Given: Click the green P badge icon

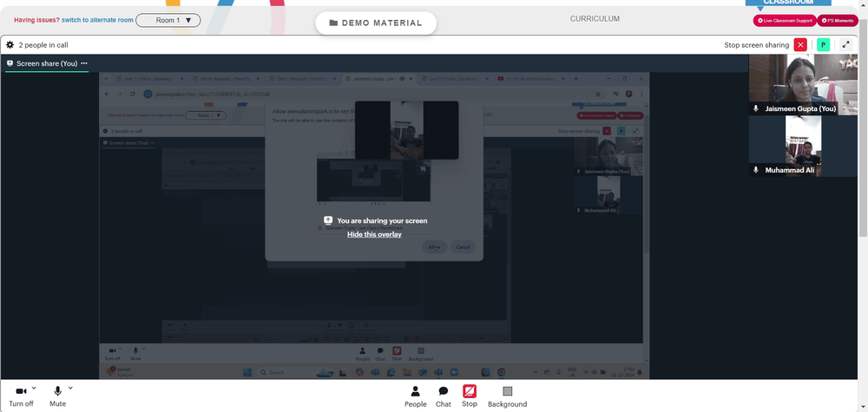Looking at the screenshot, I should (x=823, y=45).
